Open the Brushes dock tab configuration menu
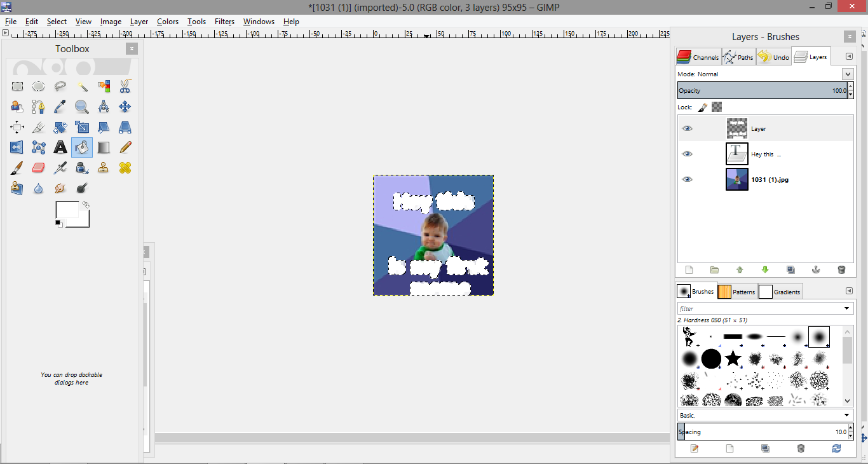This screenshot has height=464, width=868. point(849,291)
